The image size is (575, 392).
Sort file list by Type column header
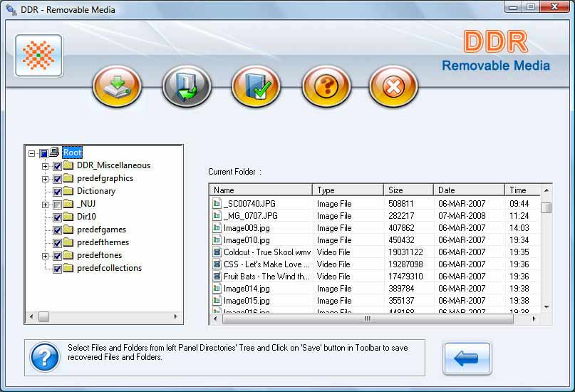[x=348, y=190]
